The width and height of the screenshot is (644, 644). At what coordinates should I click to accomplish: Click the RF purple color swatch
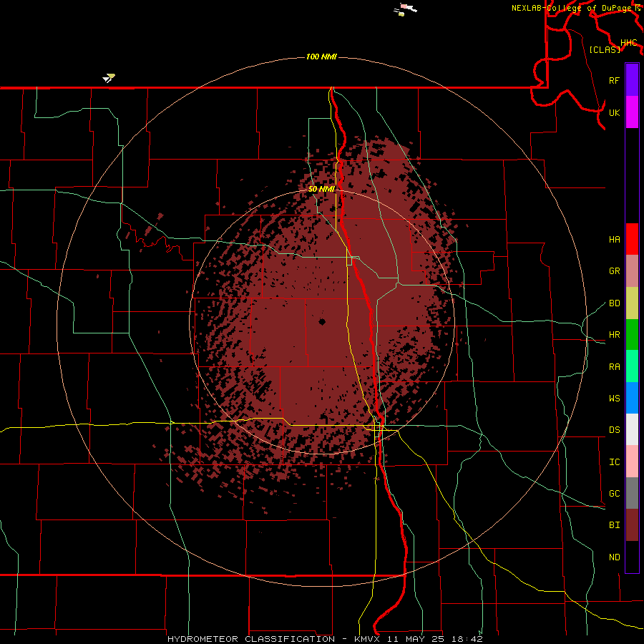point(632,80)
